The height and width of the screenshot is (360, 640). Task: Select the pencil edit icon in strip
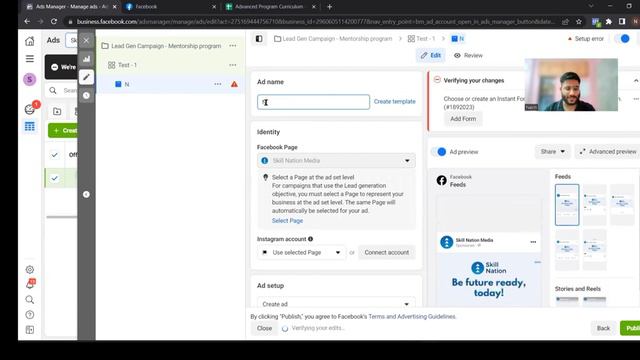pos(86,77)
